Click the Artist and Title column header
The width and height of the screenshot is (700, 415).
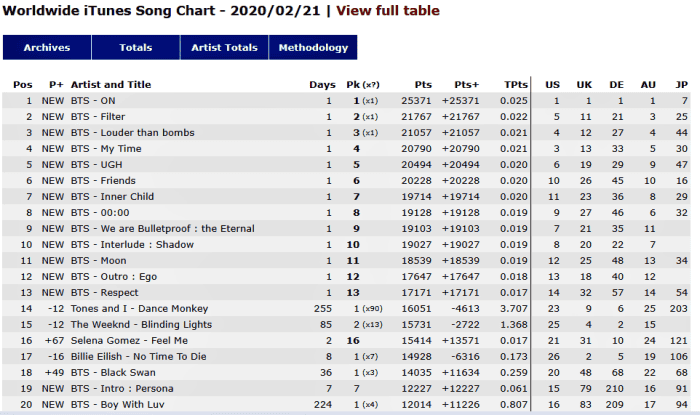pos(111,85)
